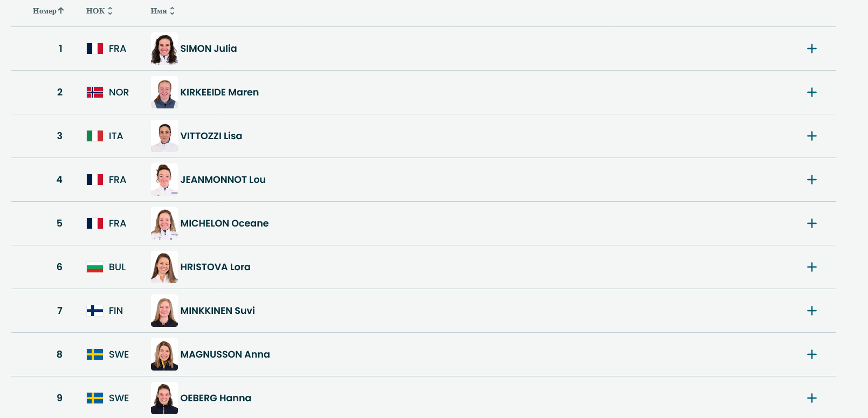Image resolution: width=868 pixels, height=418 pixels.
Task: Open the plus icon for OEBERG Hanna
Action: click(x=811, y=398)
